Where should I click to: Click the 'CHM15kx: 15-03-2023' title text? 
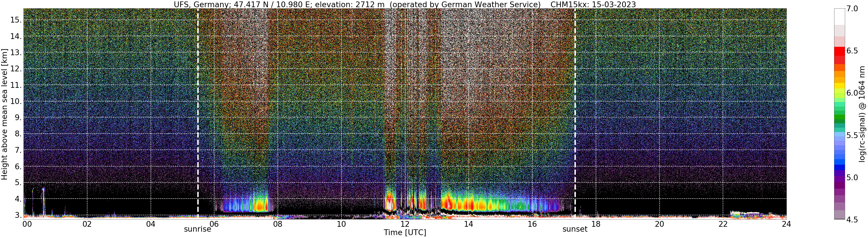[x=593, y=4]
